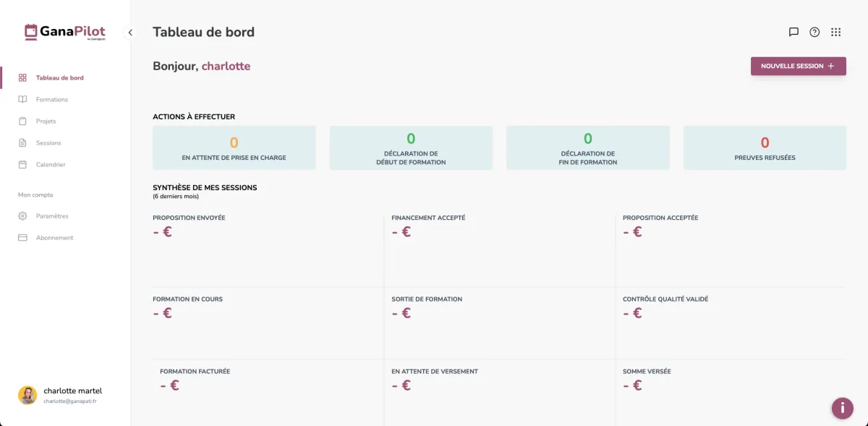Viewport: 868px width, 426px height.
Task: Click the round info button
Action: [x=842, y=408]
